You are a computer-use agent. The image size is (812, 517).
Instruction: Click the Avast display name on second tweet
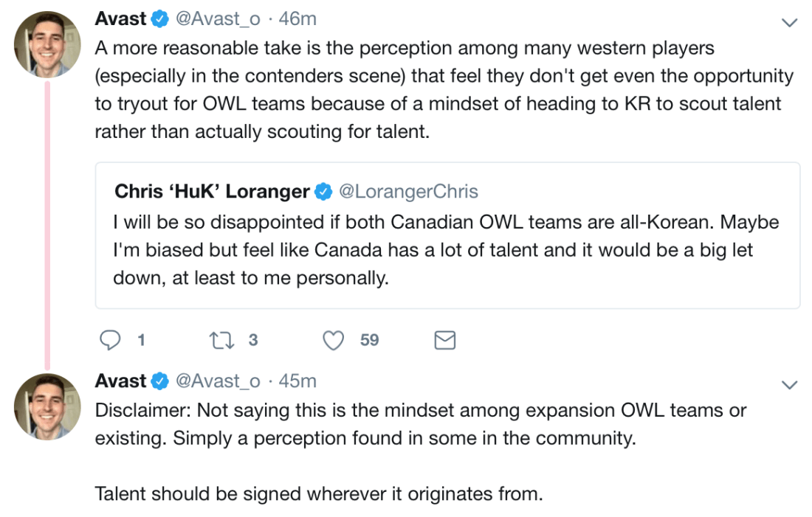coord(120,381)
